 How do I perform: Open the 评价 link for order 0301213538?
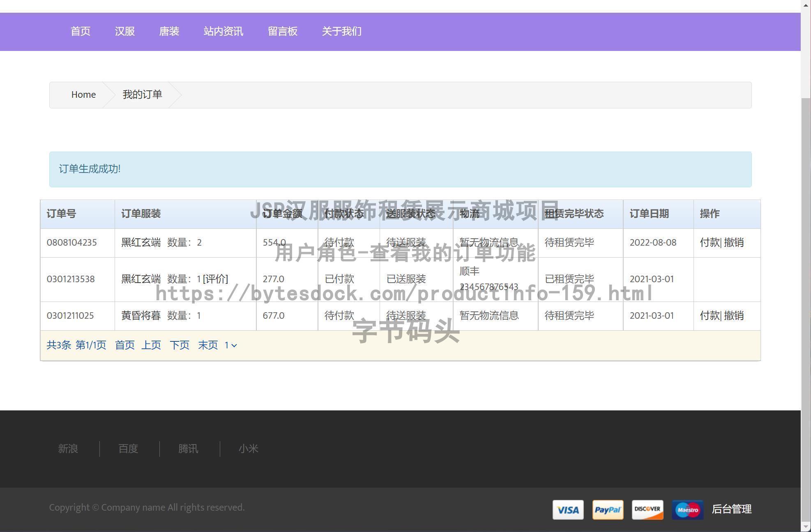click(216, 279)
